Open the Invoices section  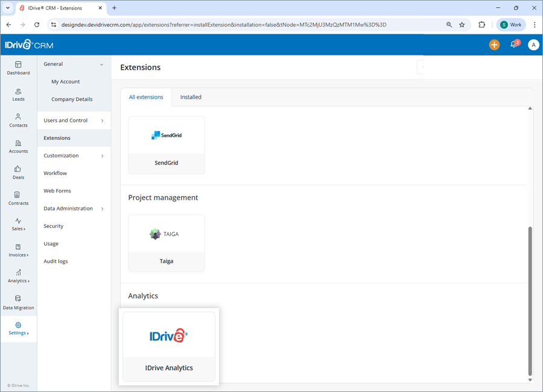pyautogui.click(x=18, y=251)
